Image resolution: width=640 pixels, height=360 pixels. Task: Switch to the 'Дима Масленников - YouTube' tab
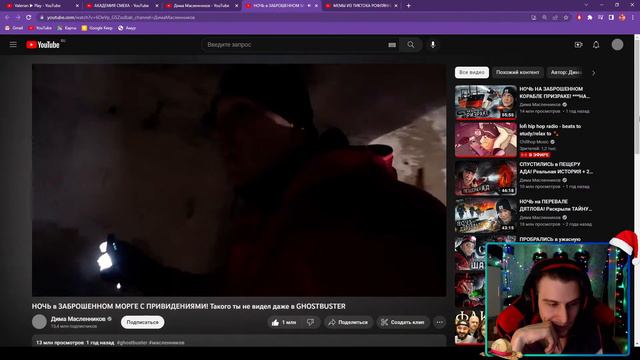(202, 6)
